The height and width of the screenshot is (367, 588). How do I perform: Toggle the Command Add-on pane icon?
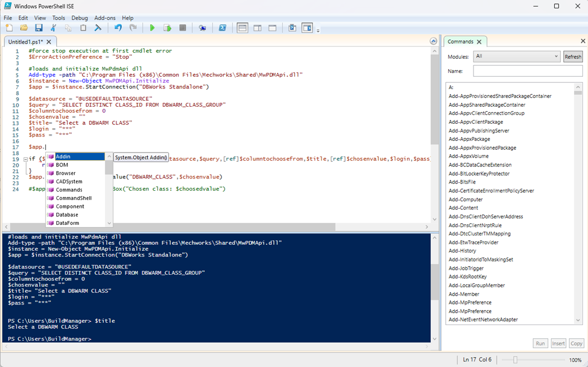[x=307, y=28]
